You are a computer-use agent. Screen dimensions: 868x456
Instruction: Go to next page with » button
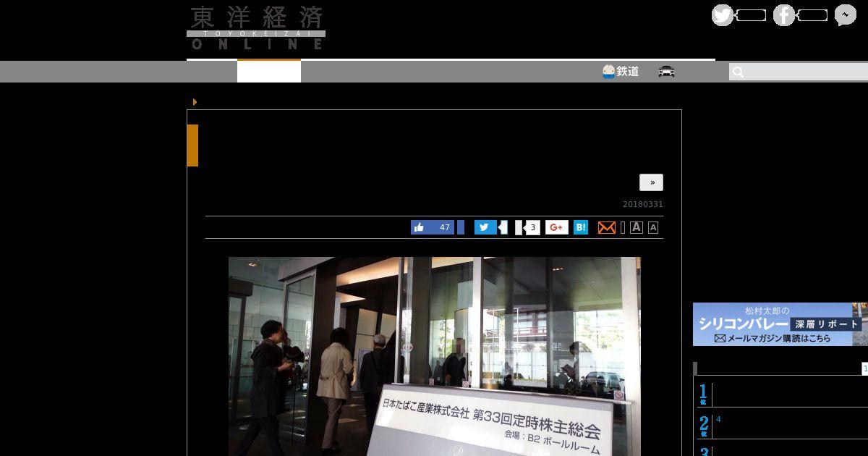[x=651, y=182]
